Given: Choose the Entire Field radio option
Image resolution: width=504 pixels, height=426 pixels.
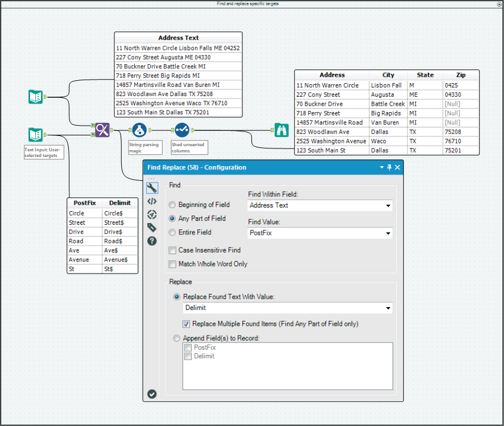Looking at the screenshot, I should tap(172, 232).
